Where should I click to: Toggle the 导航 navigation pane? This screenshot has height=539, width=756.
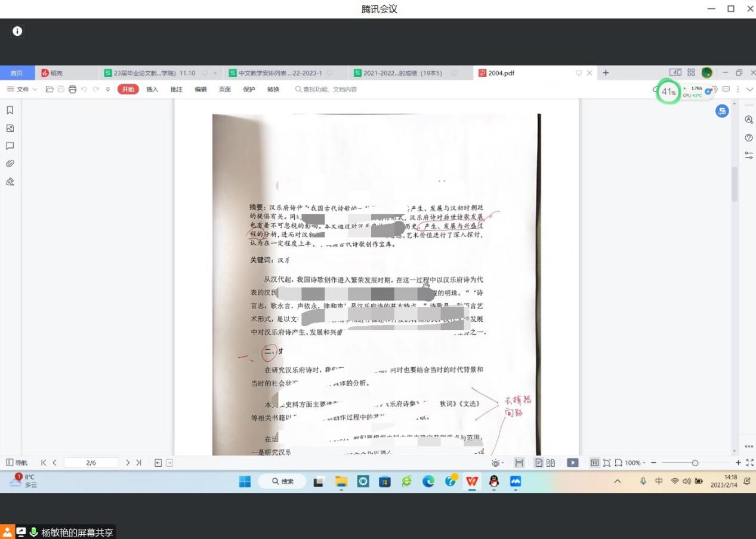coord(17,463)
